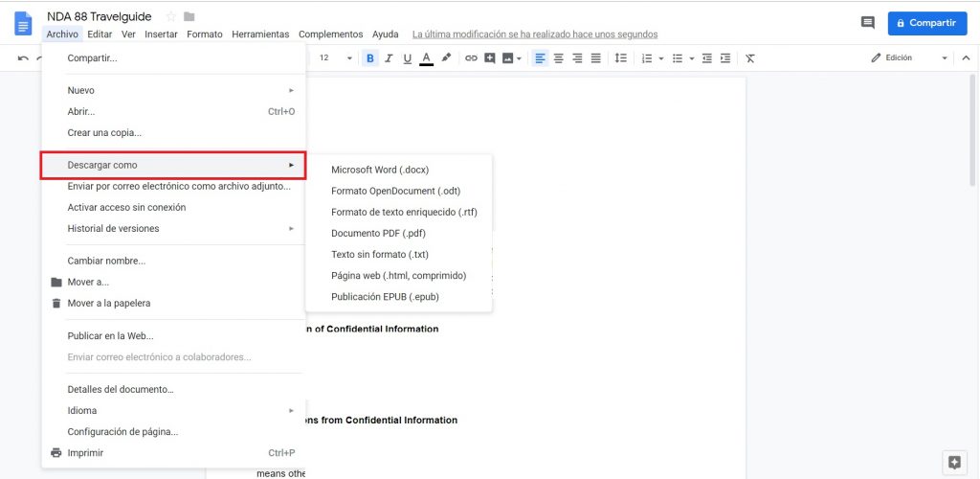Toggle underline formatting

[x=408, y=58]
